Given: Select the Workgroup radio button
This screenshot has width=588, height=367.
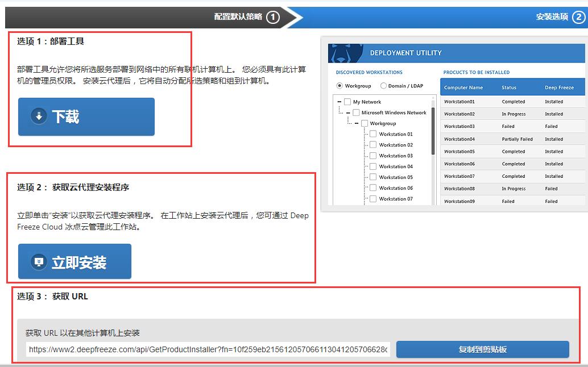Looking at the screenshot, I should click(339, 86).
